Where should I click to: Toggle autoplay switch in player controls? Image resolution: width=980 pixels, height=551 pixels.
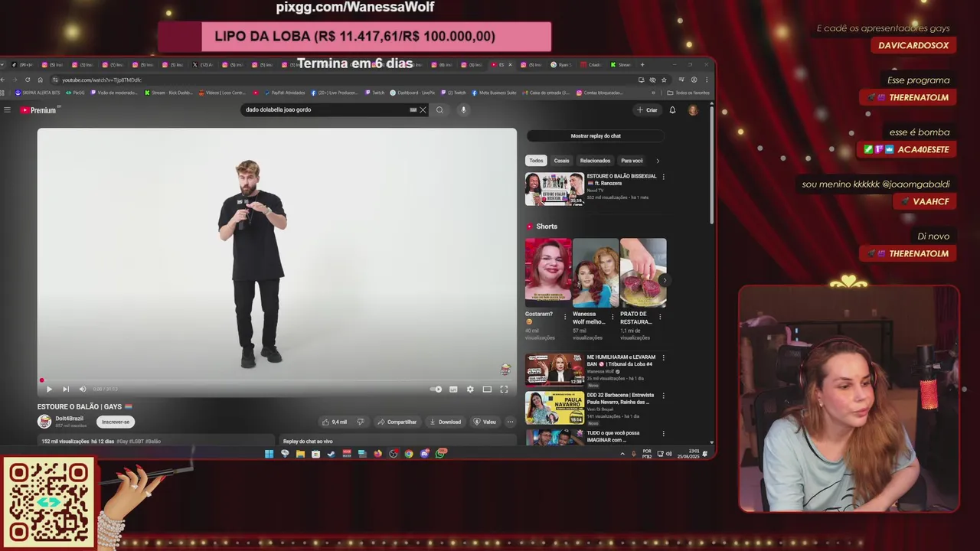pyautogui.click(x=436, y=389)
